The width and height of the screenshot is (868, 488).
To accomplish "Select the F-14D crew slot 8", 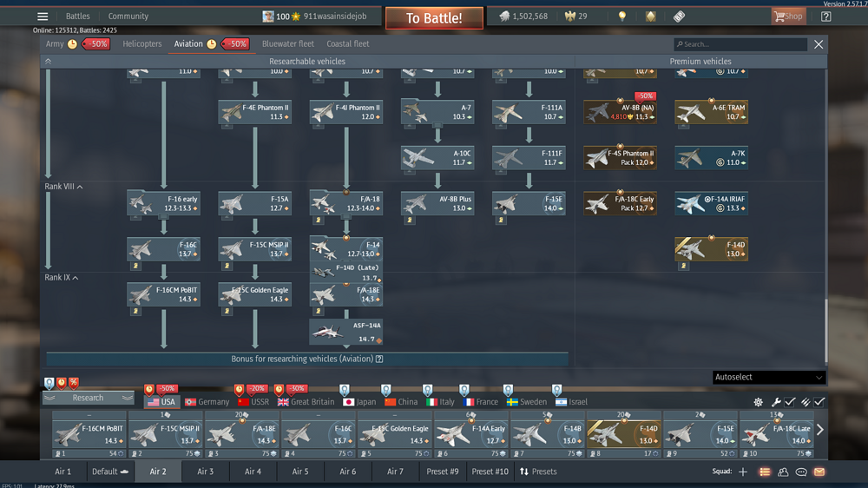I will pos(624,434).
